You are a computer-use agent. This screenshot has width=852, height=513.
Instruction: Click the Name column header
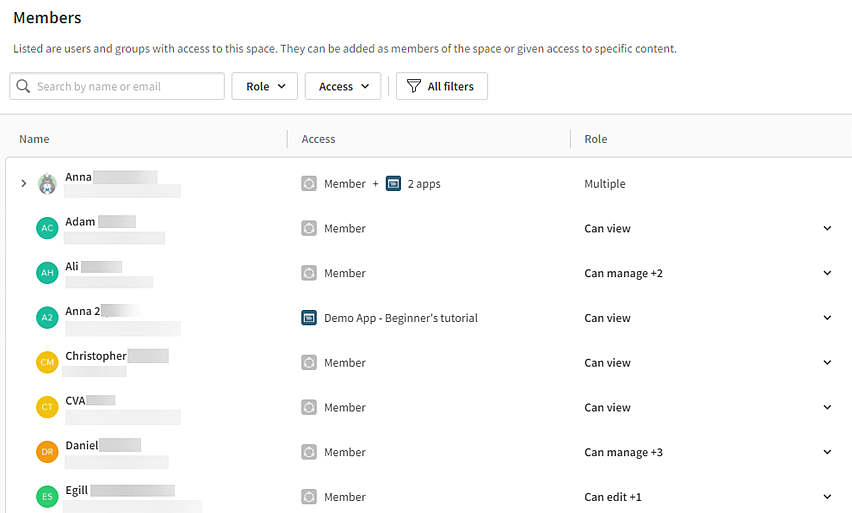[x=34, y=139]
